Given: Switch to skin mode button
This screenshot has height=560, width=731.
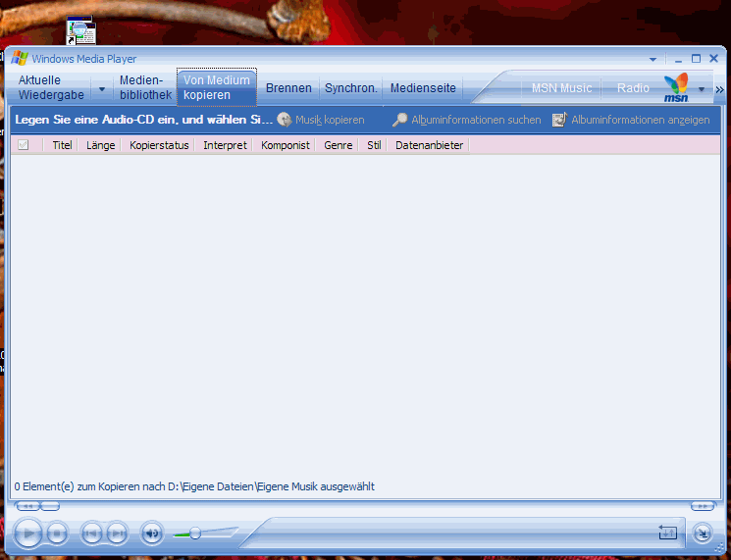Looking at the screenshot, I should click(x=703, y=533).
